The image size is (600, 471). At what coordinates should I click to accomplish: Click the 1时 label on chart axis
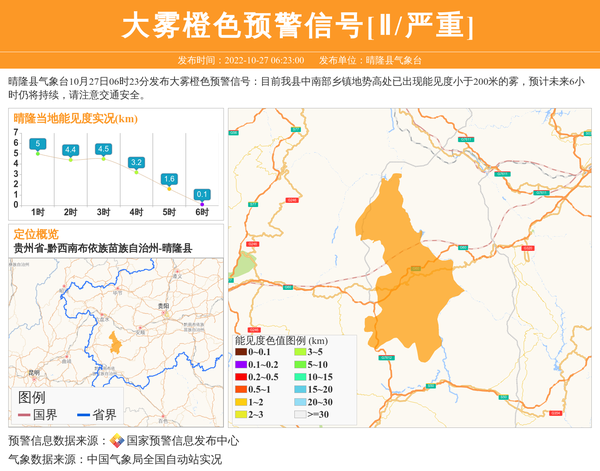(38, 212)
